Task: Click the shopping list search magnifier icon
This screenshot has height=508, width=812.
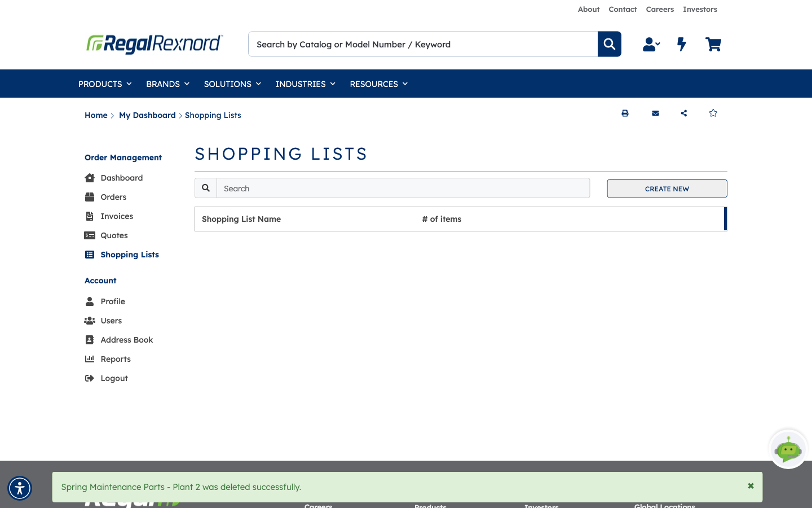Action: tap(206, 188)
